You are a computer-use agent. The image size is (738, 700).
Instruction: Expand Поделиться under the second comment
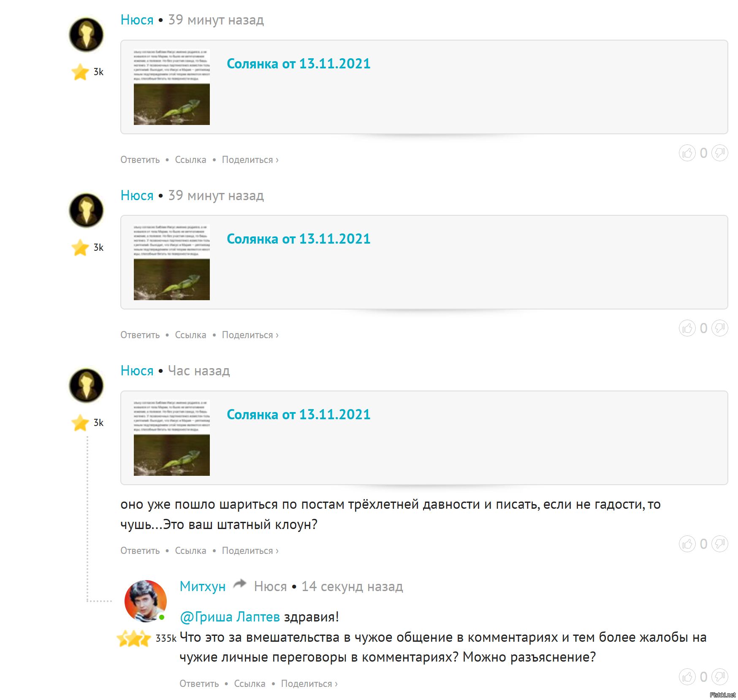coord(250,335)
